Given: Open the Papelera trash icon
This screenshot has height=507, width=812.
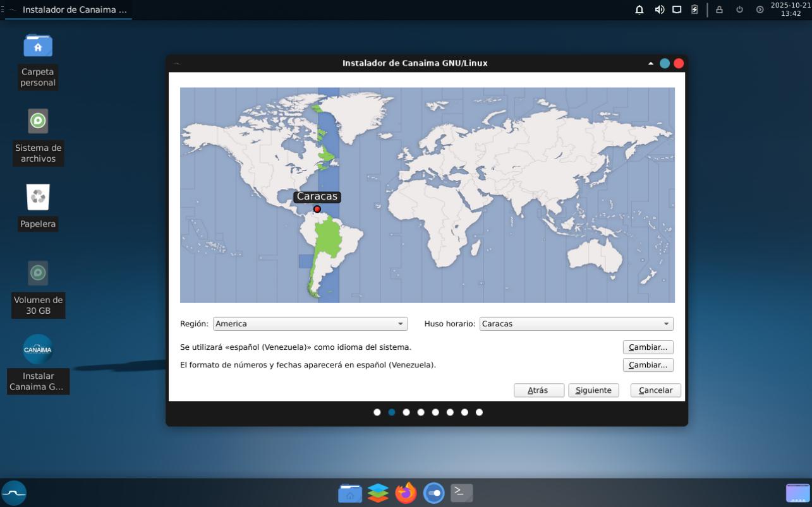Looking at the screenshot, I should click(38, 198).
